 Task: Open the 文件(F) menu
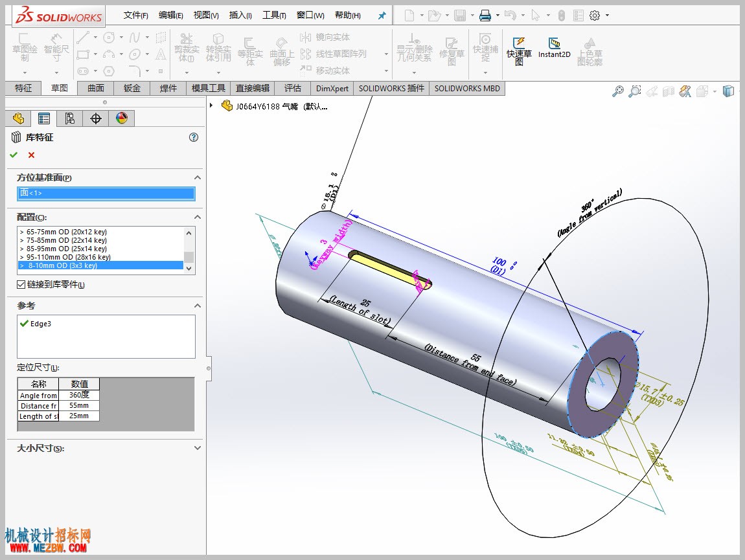tap(135, 16)
